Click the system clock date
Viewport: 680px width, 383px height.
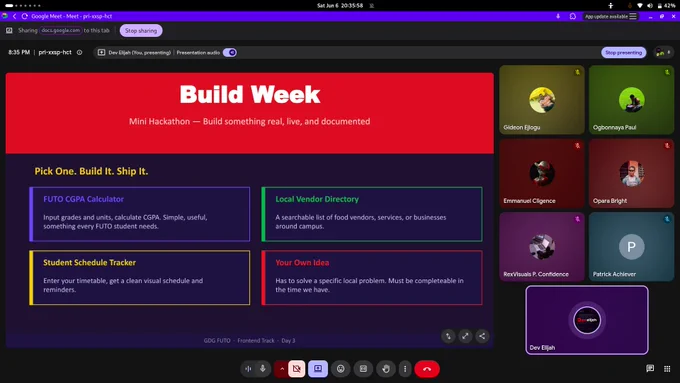[x=340, y=6]
